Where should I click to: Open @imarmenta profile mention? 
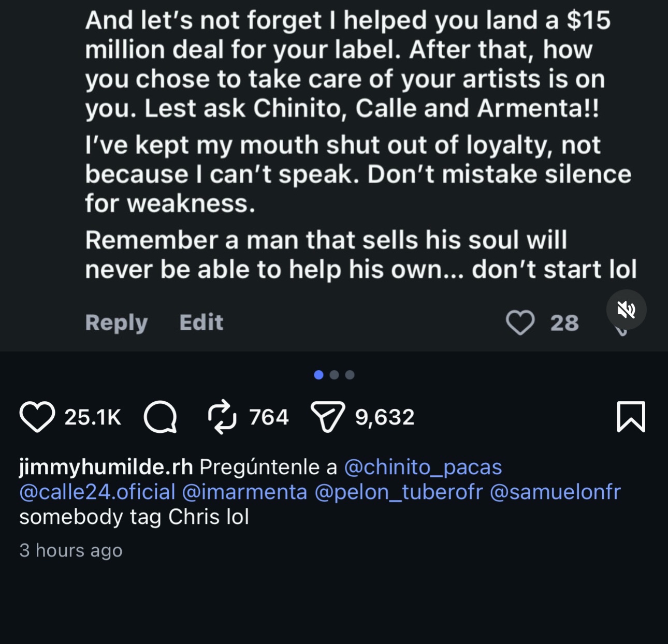tap(245, 492)
